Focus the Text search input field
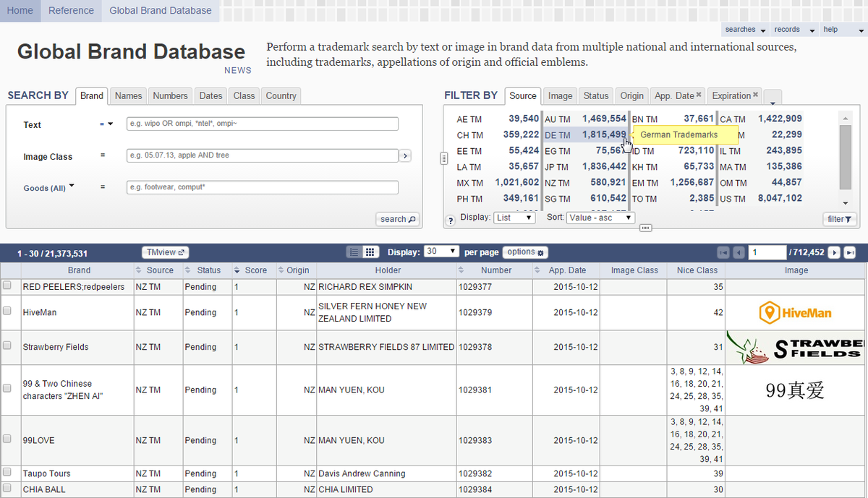The width and height of the screenshot is (868, 498). coord(263,124)
